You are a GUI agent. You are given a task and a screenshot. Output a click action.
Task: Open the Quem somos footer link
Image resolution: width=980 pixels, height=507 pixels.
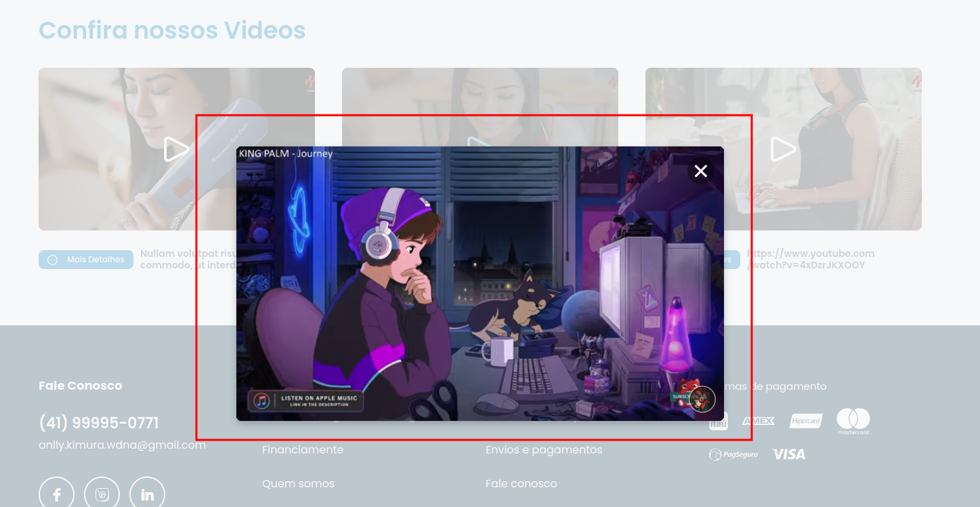[x=298, y=484]
